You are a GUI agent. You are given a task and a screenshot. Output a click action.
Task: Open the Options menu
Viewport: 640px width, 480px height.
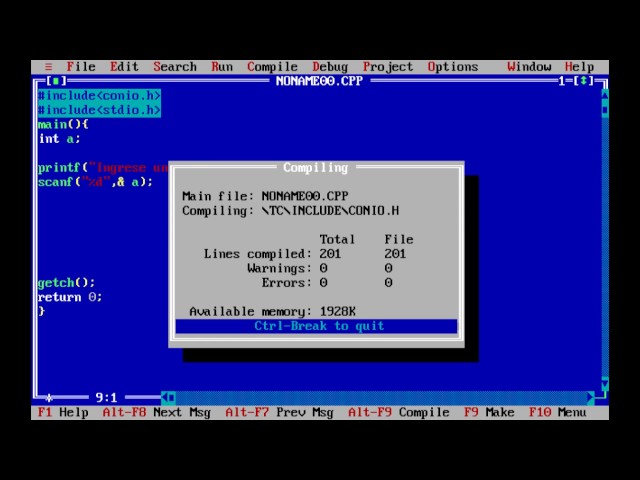[453, 67]
